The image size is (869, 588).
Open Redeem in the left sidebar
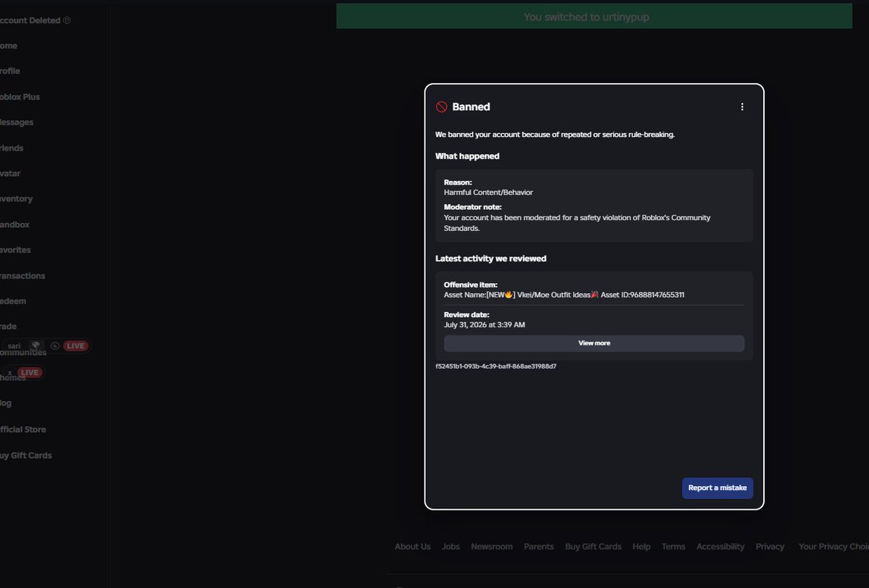[13, 301]
